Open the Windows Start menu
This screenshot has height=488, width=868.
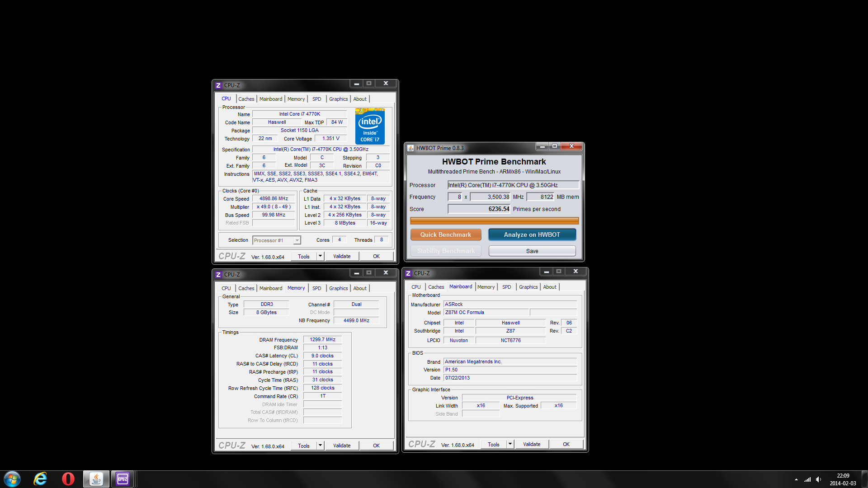12,479
